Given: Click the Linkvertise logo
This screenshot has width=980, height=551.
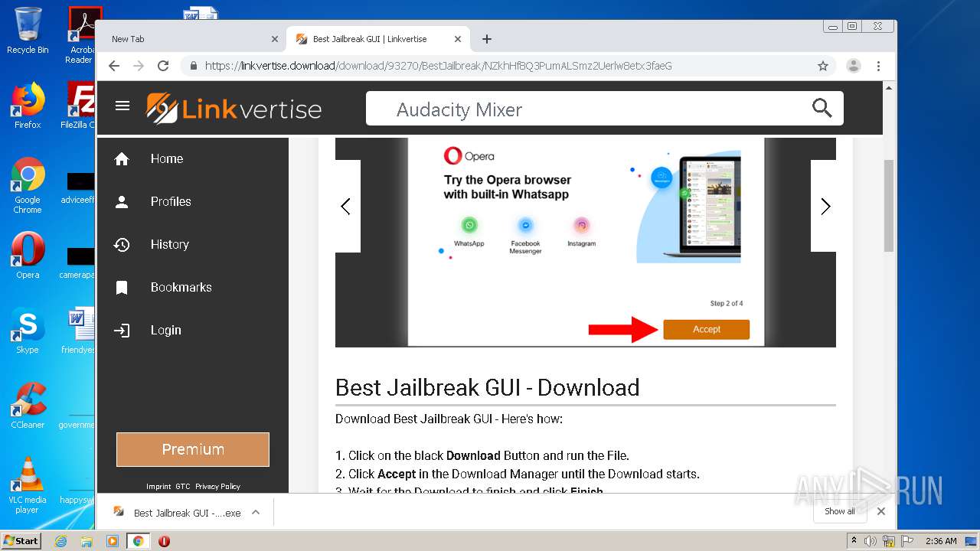Looking at the screenshot, I should click(x=234, y=109).
